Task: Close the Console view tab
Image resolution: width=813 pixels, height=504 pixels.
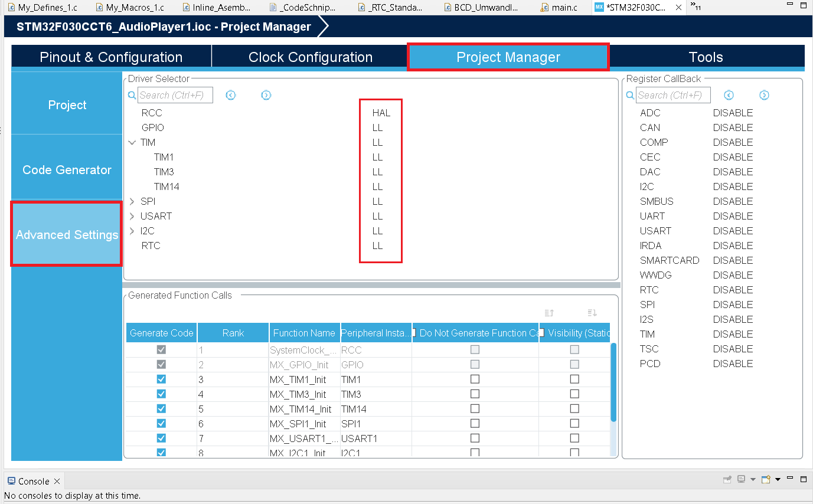Action: (x=57, y=481)
